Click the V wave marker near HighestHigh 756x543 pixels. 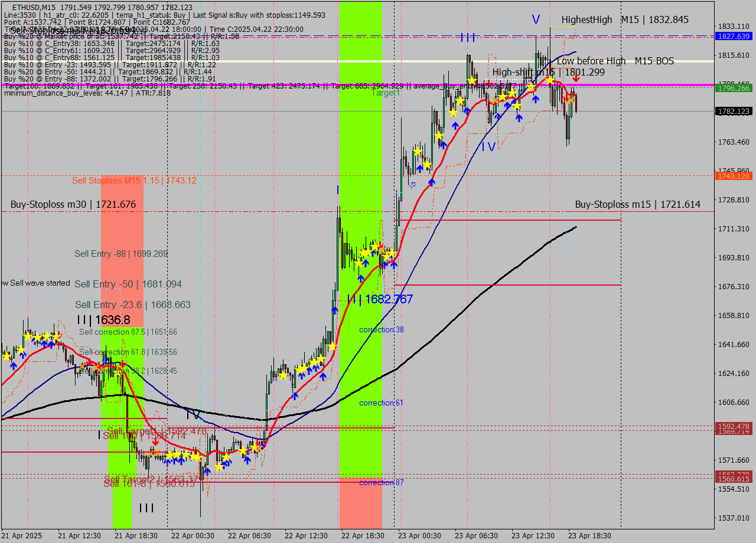tap(535, 19)
